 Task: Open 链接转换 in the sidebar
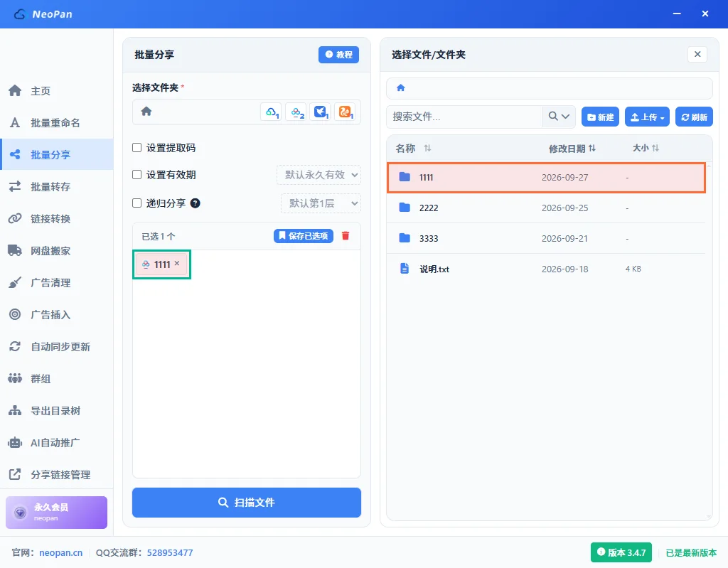(x=57, y=219)
